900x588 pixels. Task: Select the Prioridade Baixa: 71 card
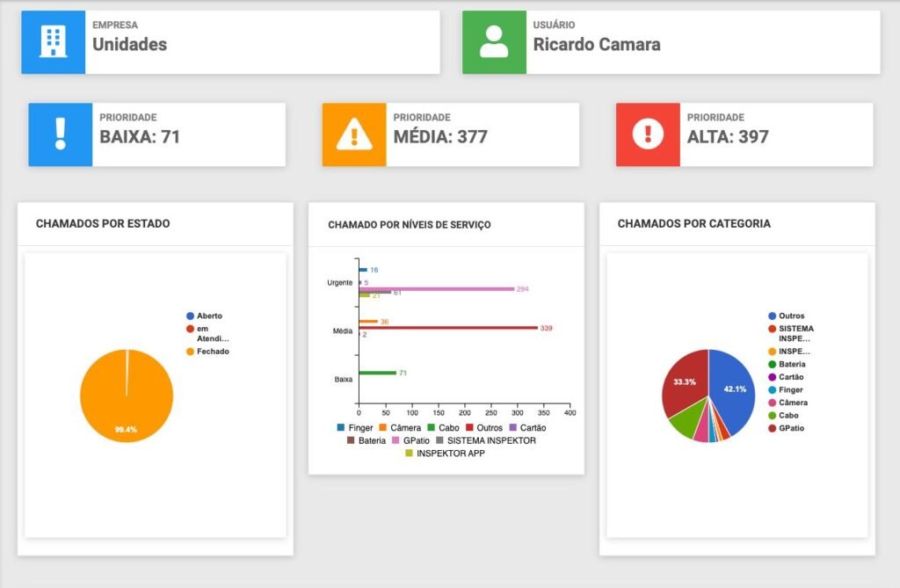click(188, 134)
